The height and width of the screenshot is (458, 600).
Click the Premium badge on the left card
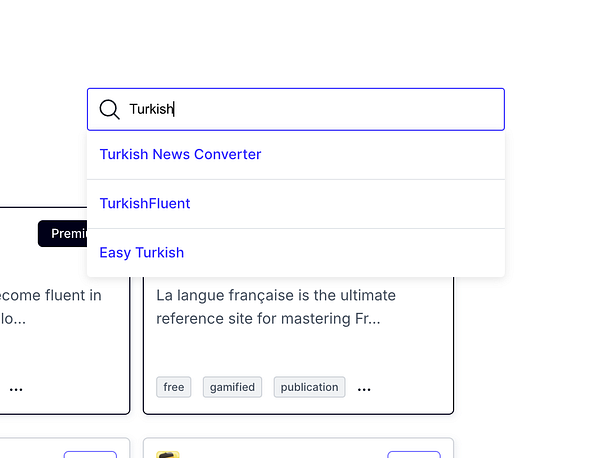[63, 233]
